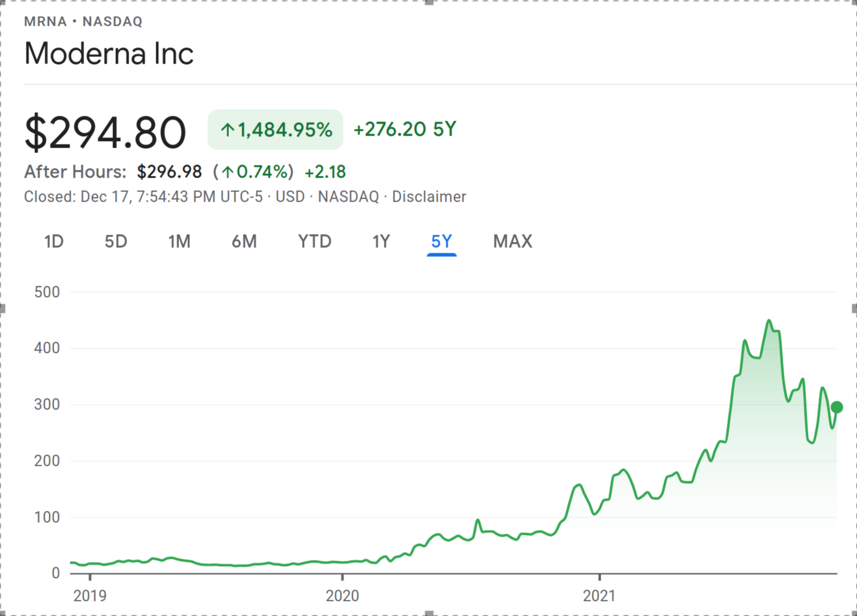The width and height of the screenshot is (857, 616).
Task: Click the up arrow beside 0.74%
Action: 228,172
